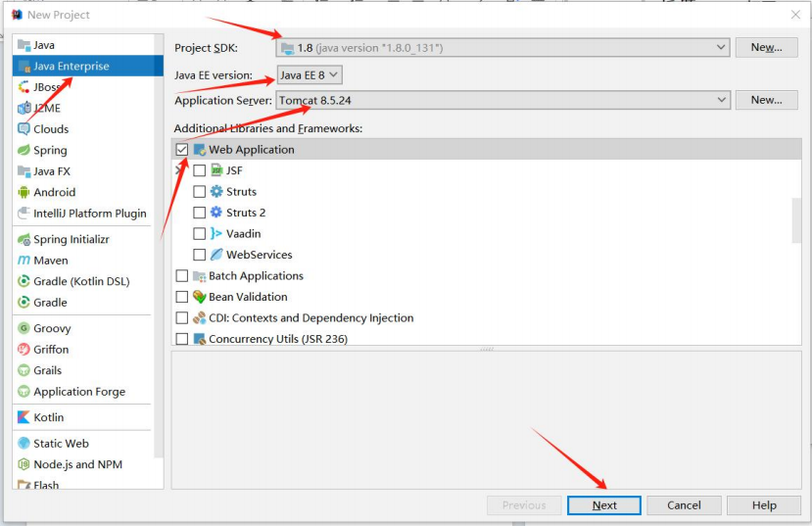
Task: Select Java Enterprise in the project list
Action: (x=87, y=67)
